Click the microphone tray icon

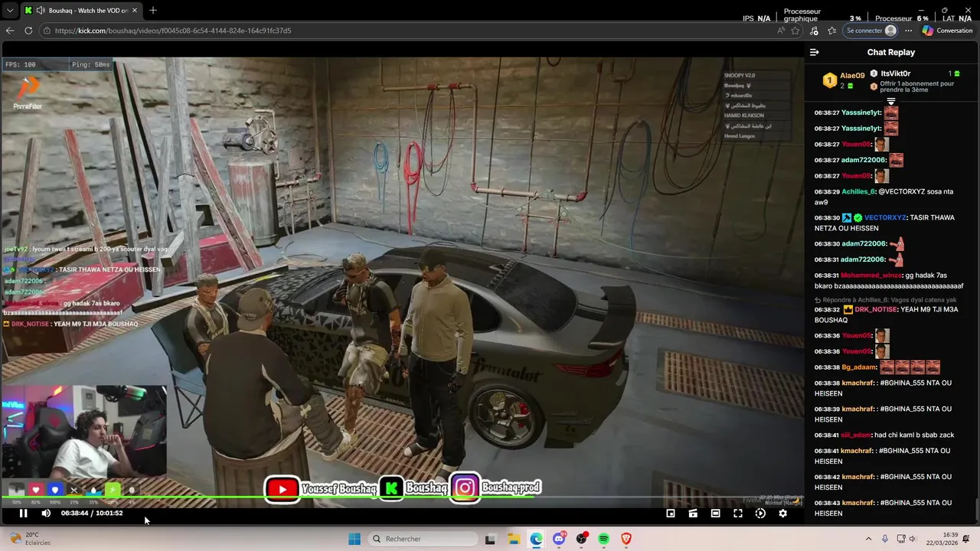885,539
